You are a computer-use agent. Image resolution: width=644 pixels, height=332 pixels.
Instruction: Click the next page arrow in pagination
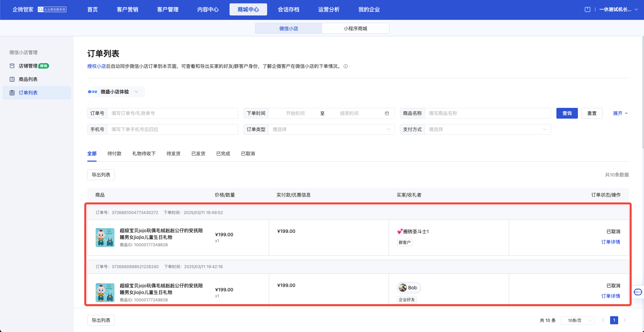pos(625,320)
